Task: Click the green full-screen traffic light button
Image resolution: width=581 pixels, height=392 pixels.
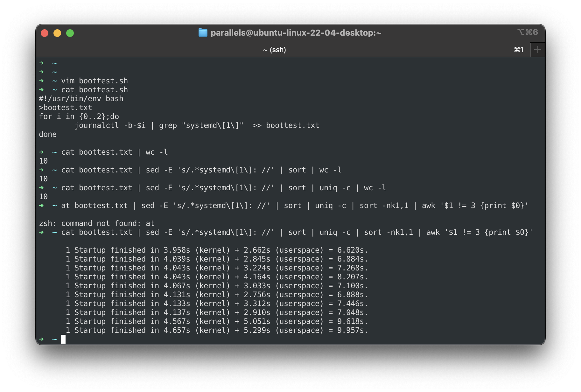Action: (70, 32)
